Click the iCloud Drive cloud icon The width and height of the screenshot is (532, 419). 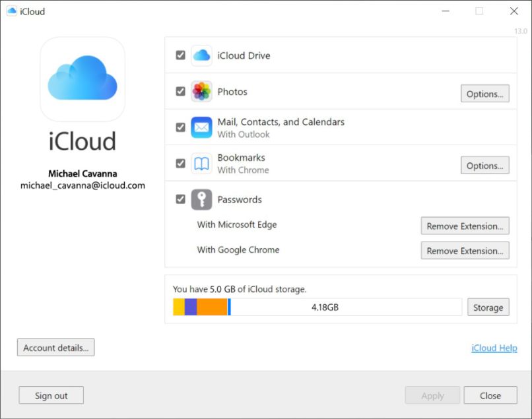click(201, 55)
